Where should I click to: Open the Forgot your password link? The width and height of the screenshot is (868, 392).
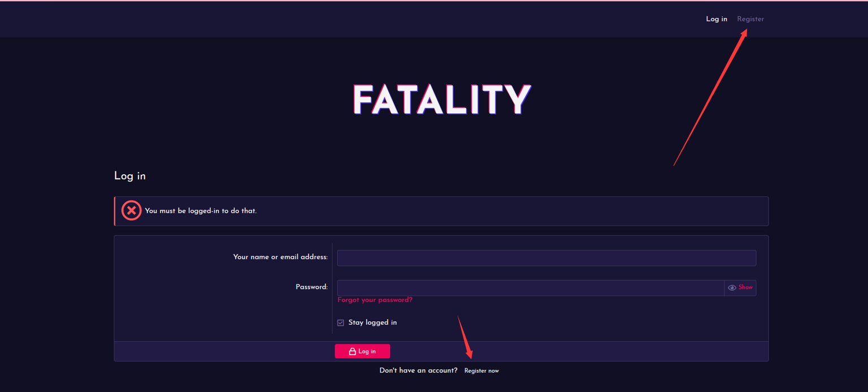[x=375, y=300]
